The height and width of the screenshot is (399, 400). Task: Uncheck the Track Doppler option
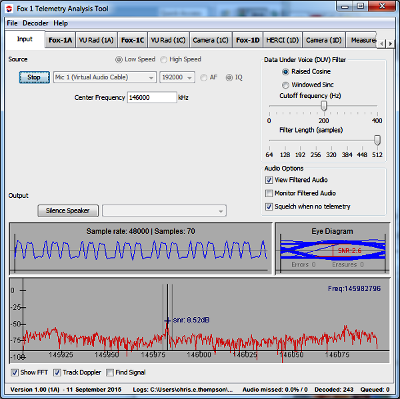pos(57,373)
